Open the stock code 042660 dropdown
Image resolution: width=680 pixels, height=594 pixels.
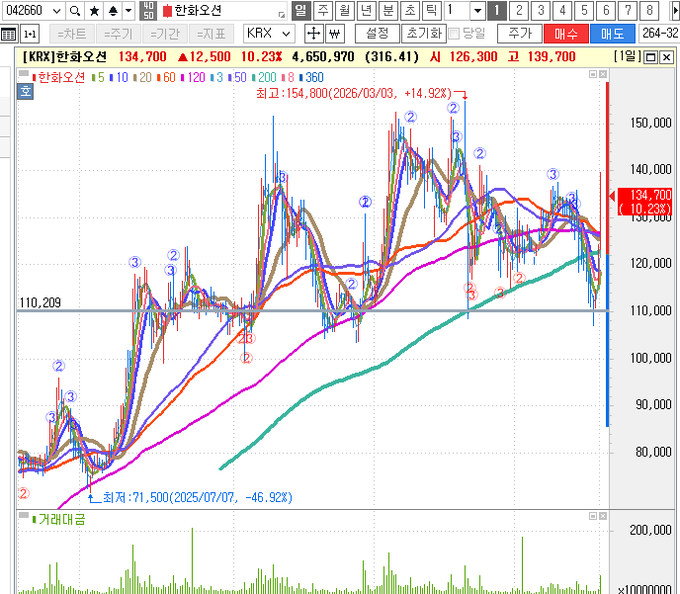pos(56,11)
